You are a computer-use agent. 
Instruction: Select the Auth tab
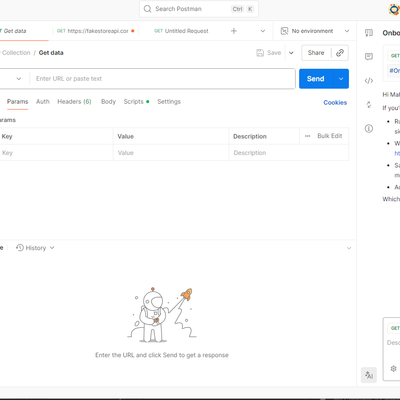point(43,102)
